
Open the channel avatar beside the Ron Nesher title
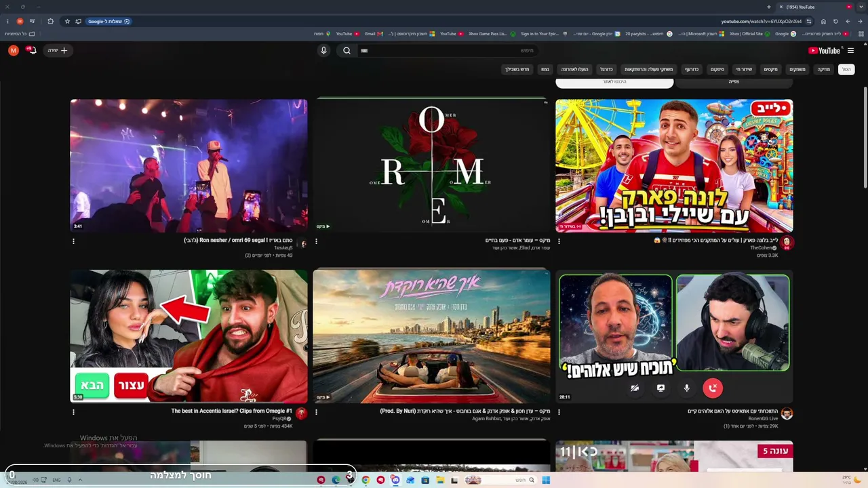pos(303,243)
